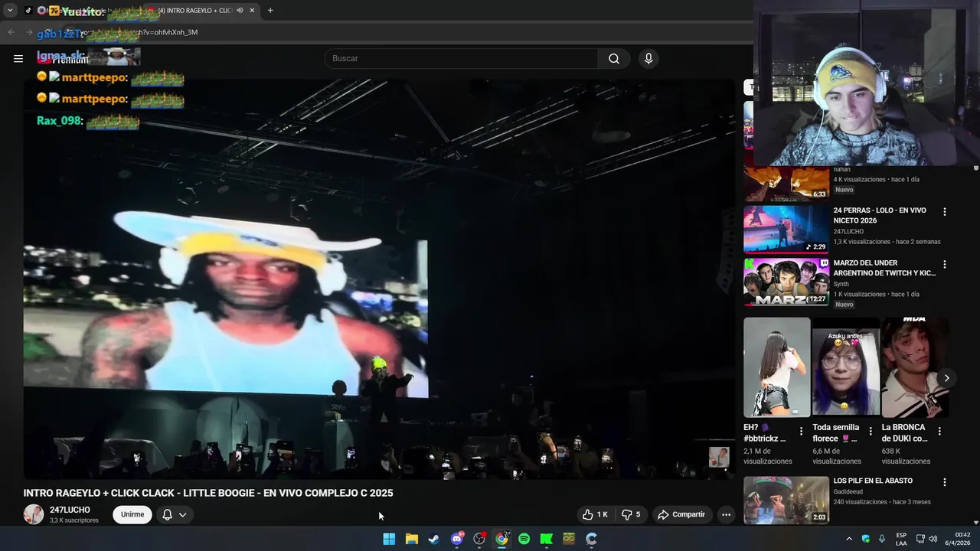
Task: Open the 247LUCHO channel name link
Action: point(70,510)
